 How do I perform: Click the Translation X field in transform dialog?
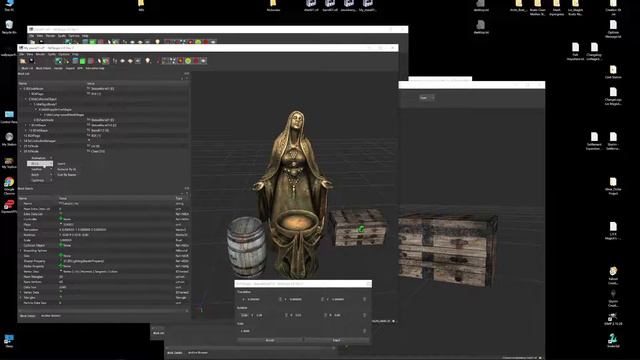point(260,299)
